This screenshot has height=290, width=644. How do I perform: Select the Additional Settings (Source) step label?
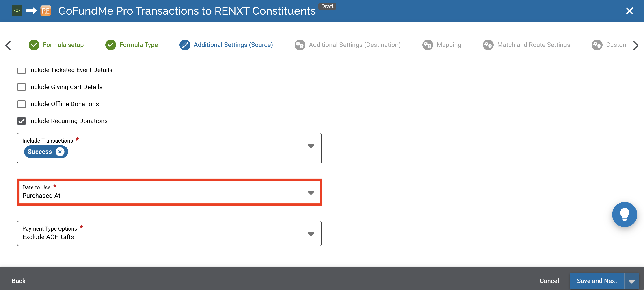click(x=233, y=45)
